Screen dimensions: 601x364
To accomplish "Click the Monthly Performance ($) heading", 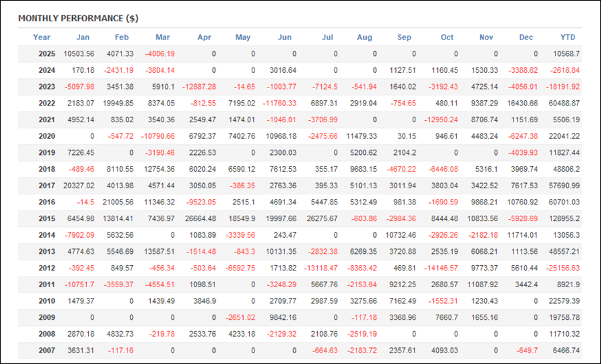I will [x=78, y=19].
